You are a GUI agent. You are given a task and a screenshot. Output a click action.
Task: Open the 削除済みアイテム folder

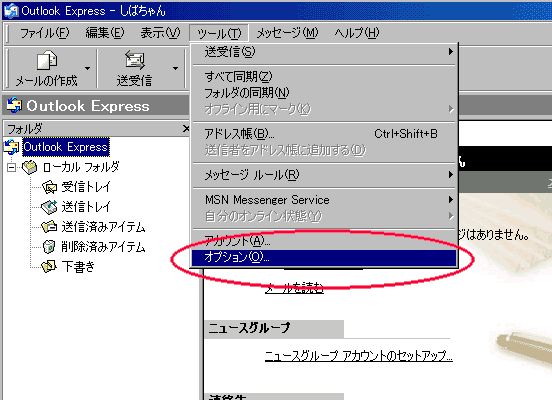pos(103,246)
